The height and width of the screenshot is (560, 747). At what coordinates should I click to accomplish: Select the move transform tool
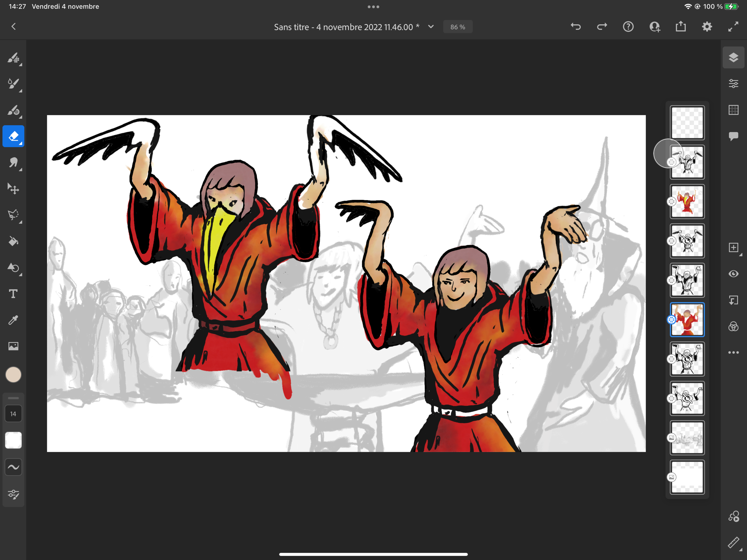point(13,189)
